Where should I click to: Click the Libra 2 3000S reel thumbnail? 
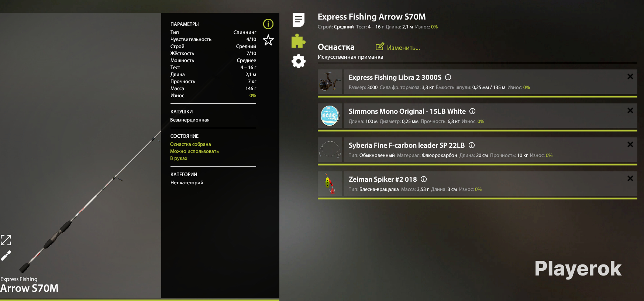pyautogui.click(x=330, y=82)
